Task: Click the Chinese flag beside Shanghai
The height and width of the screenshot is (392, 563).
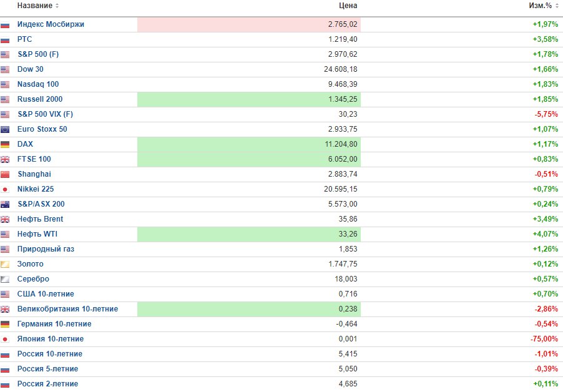Action: point(5,174)
